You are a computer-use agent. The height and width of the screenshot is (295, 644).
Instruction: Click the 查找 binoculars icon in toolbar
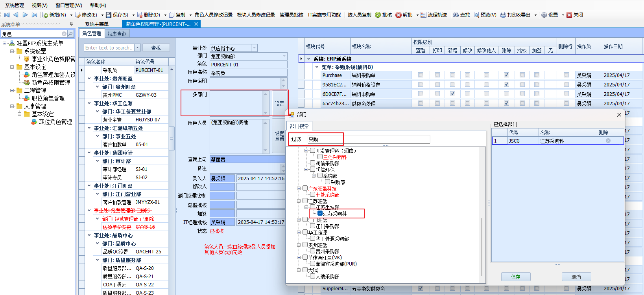(x=456, y=15)
